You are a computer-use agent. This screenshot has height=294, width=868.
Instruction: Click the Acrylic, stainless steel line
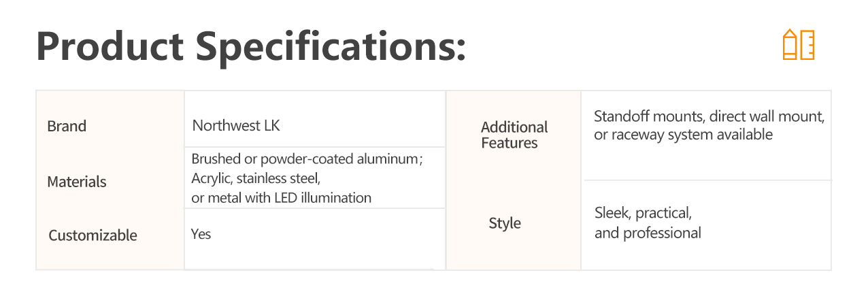[255, 178]
